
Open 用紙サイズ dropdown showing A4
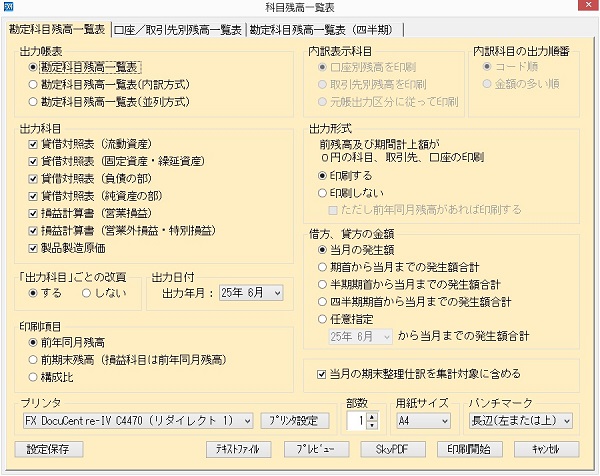tap(423, 421)
